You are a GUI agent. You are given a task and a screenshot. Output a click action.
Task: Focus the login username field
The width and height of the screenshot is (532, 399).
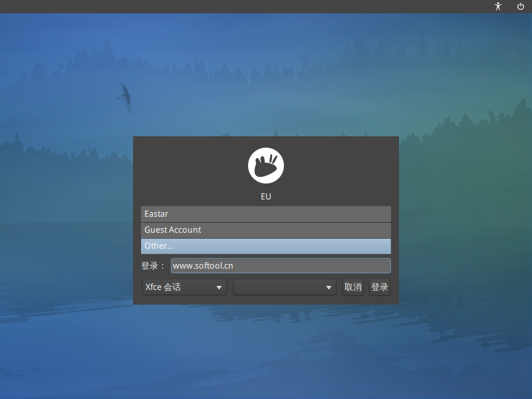(281, 265)
